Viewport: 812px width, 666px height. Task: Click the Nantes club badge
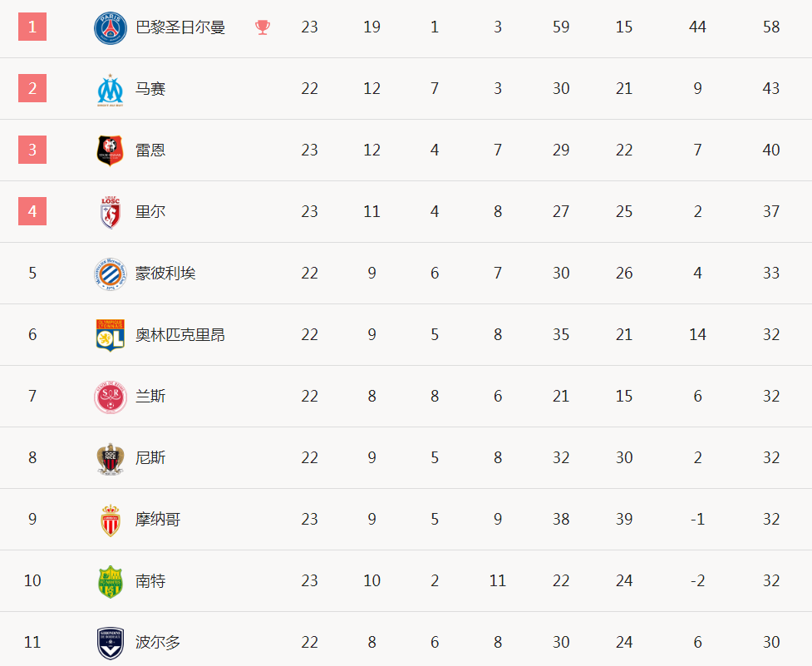click(x=110, y=581)
